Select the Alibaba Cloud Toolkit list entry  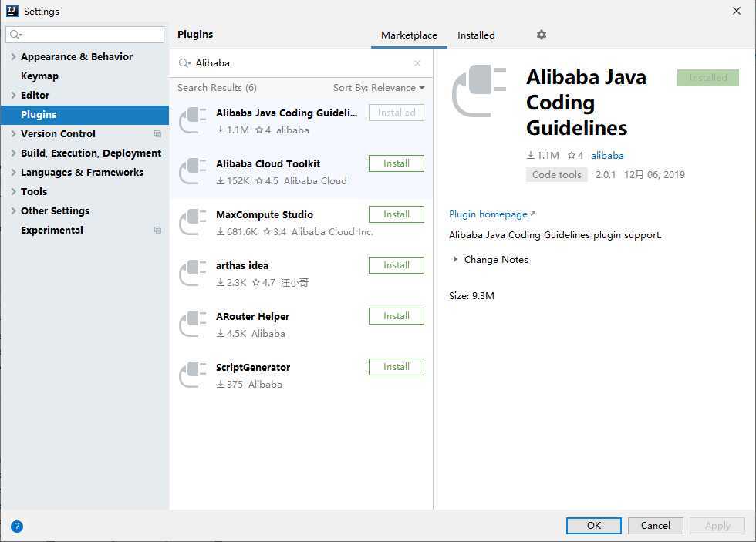tap(302, 172)
